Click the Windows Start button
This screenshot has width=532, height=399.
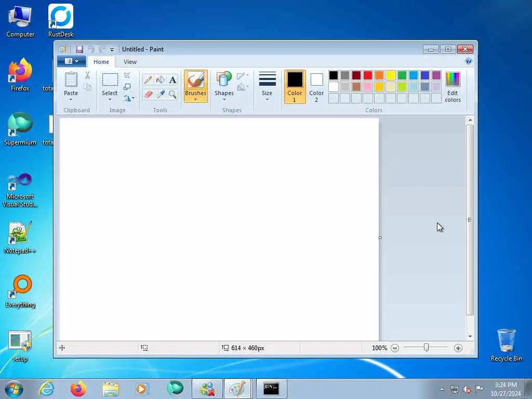click(14, 389)
